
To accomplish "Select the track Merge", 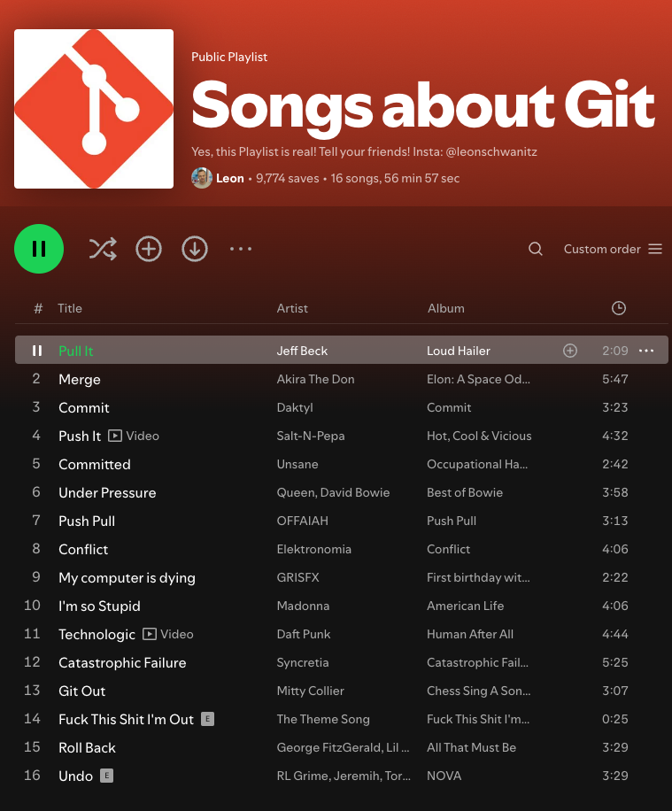I will pos(80,379).
